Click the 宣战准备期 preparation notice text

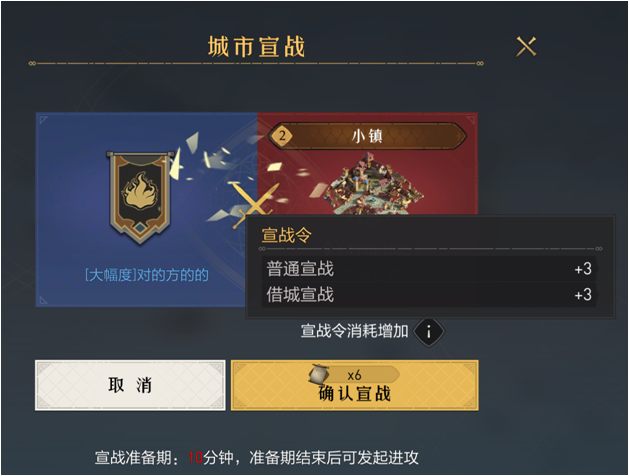pyautogui.click(x=257, y=457)
